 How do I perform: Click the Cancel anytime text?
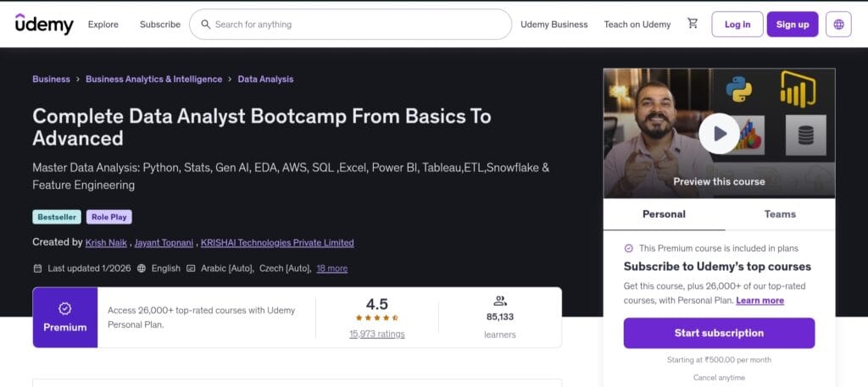tap(719, 378)
